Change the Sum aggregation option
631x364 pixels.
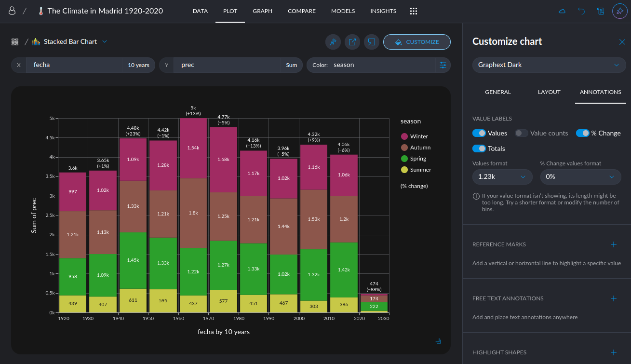click(291, 65)
